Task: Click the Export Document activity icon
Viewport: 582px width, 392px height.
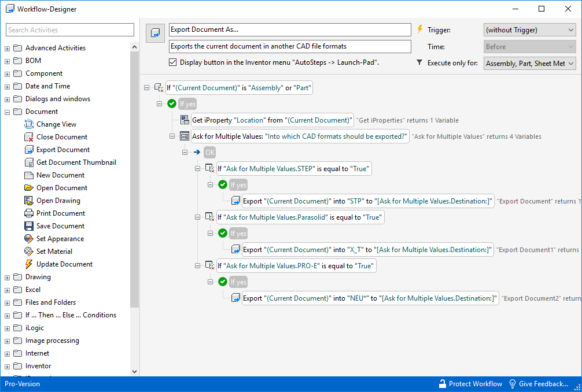Action: (30, 150)
